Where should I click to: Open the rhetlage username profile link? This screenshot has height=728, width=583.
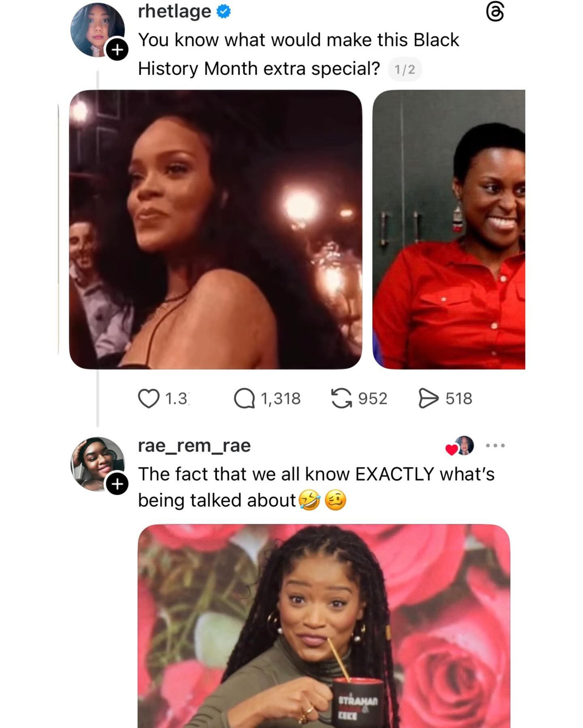[174, 11]
